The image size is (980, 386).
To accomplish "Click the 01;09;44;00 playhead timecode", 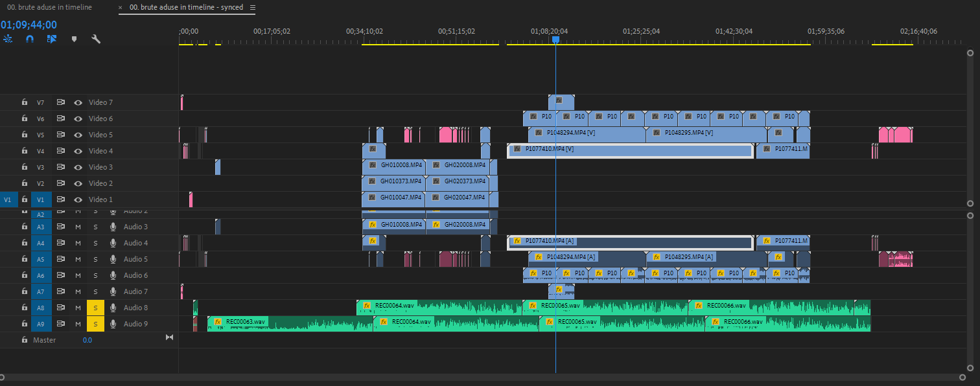I will pos(29,25).
